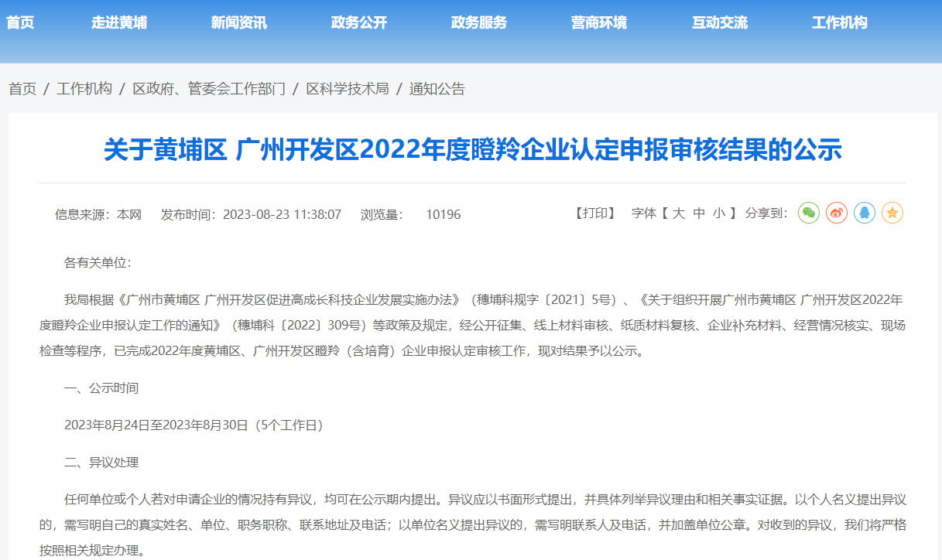Click heading 一、公示时间
Image resolution: width=942 pixels, height=560 pixels.
coord(101,388)
